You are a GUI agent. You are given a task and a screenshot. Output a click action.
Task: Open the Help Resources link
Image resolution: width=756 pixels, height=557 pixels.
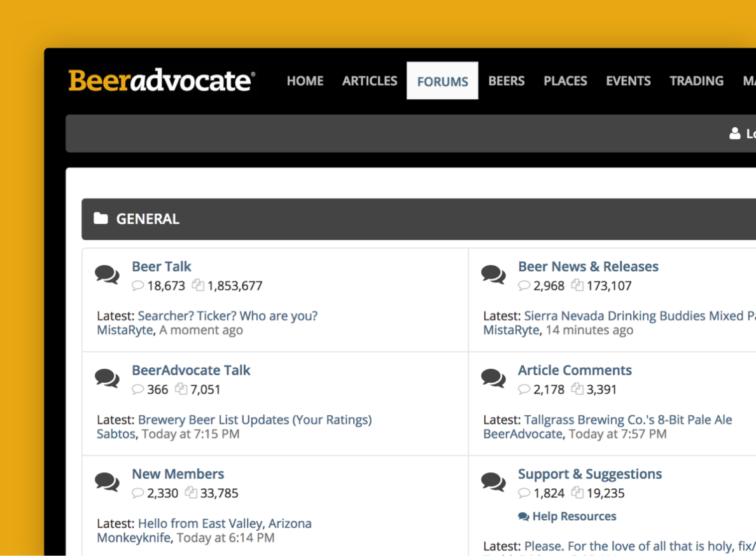pyautogui.click(x=573, y=516)
